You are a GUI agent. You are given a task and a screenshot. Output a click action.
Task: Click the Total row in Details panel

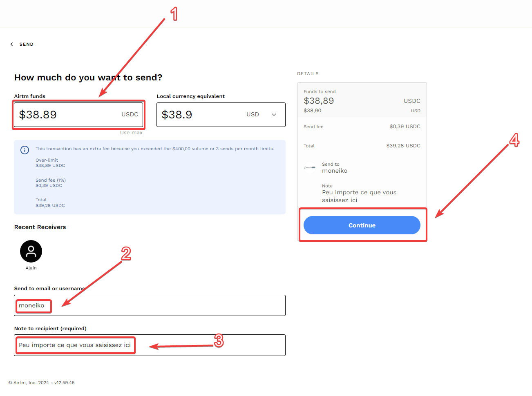point(362,146)
